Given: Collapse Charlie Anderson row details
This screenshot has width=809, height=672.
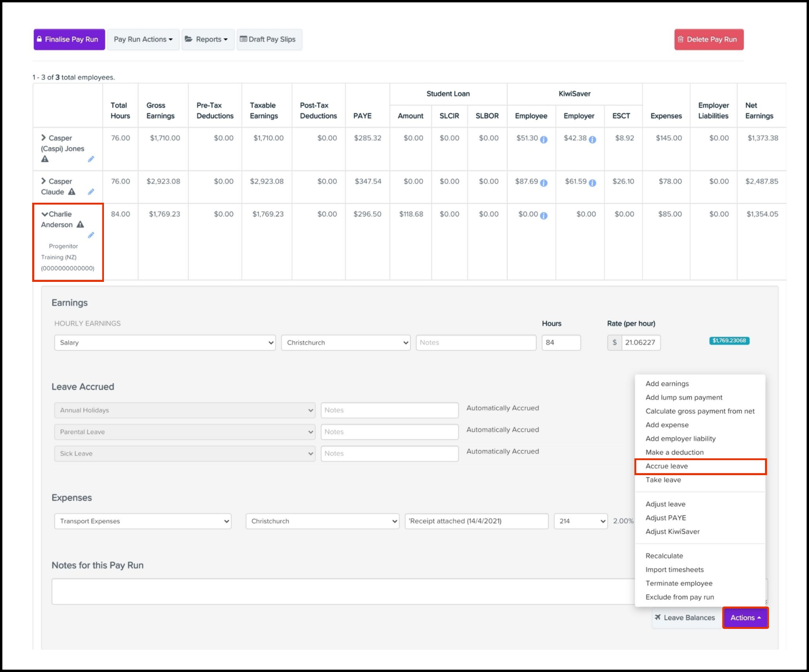Looking at the screenshot, I should point(45,214).
